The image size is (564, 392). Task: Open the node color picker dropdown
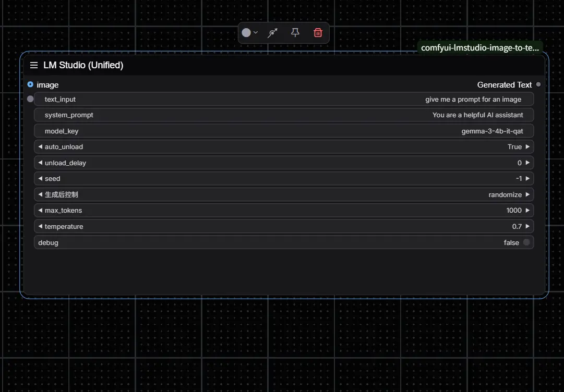coord(249,33)
